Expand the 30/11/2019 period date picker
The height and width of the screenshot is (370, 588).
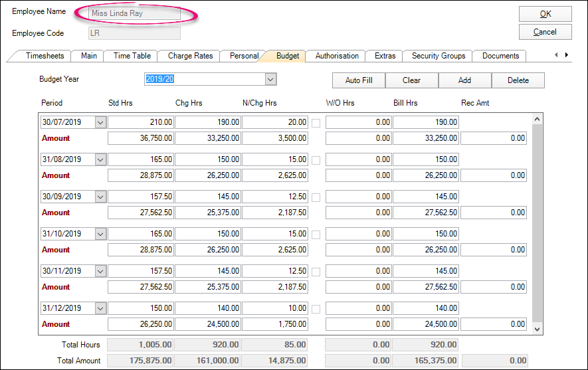(100, 271)
